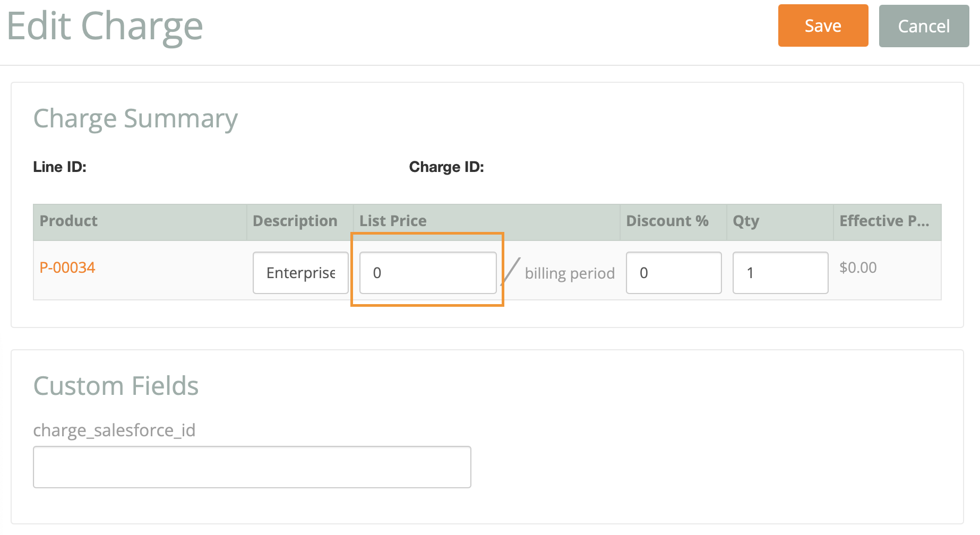Click the Line ID label
Image resolution: width=980 pixels, height=535 pixels.
[59, 167]
